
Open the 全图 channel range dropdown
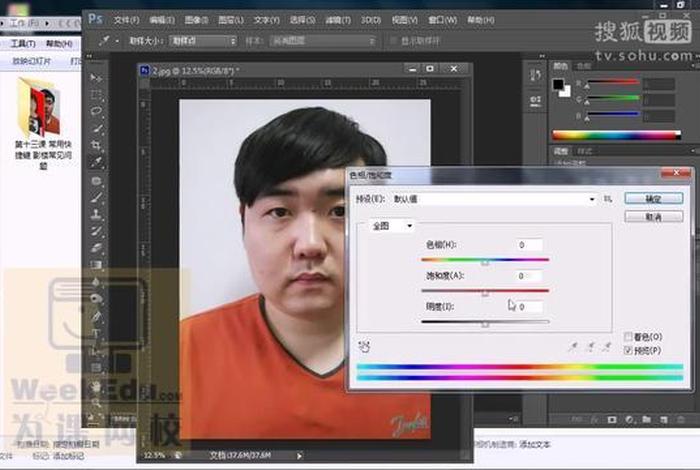(392, 226)
